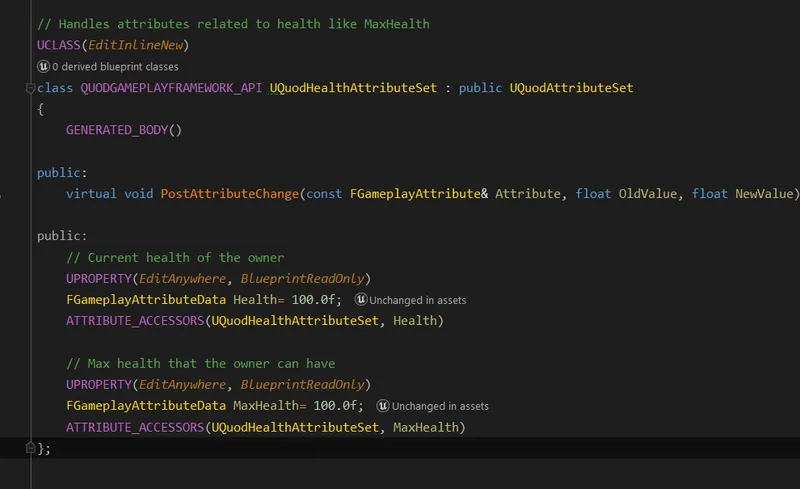Click the OldValue parameter
The width and height of the screenshot is (800, 489).
(647, 194)
